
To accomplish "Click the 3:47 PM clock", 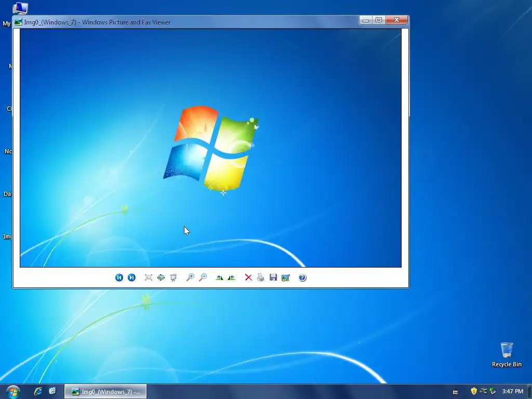I will pyautogui.click(x=512, y=391).
